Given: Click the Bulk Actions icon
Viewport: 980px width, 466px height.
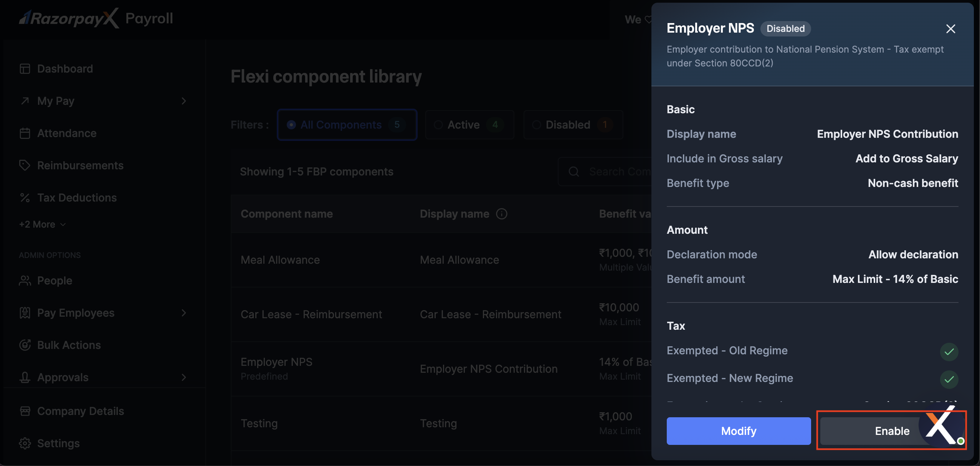Looking at the screenshot, I should pos(25,345).
